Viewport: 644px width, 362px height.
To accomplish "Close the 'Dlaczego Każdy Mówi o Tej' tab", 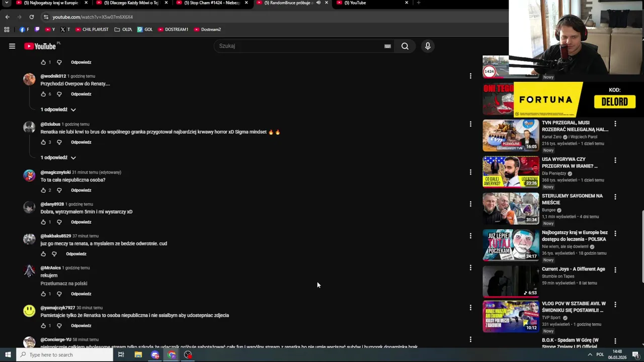I will click(x=166, y=3).
